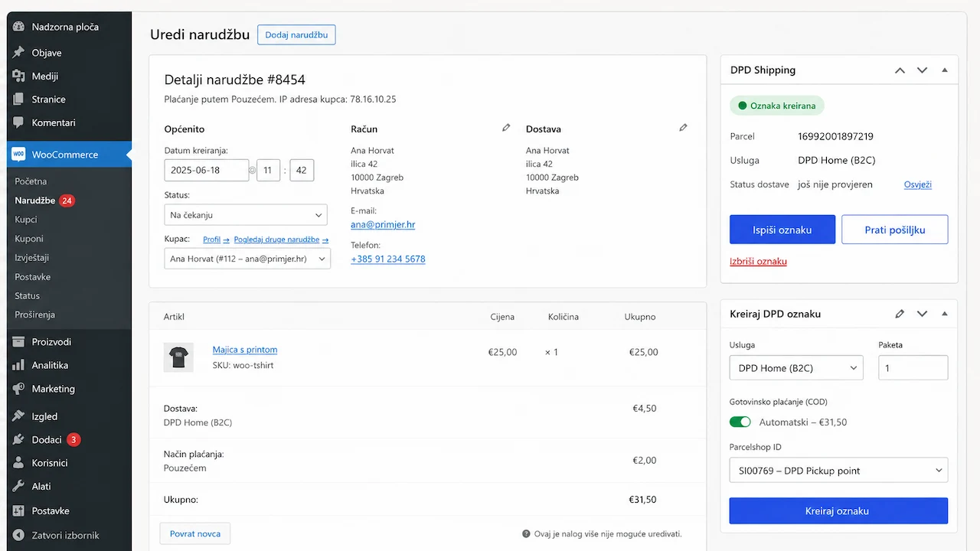Focus the Paketa quantity input field

point(913,368)
